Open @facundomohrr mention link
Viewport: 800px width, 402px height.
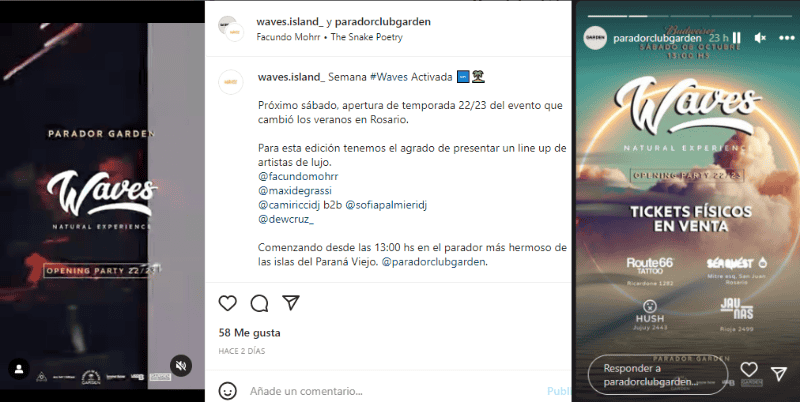(298, 177)
